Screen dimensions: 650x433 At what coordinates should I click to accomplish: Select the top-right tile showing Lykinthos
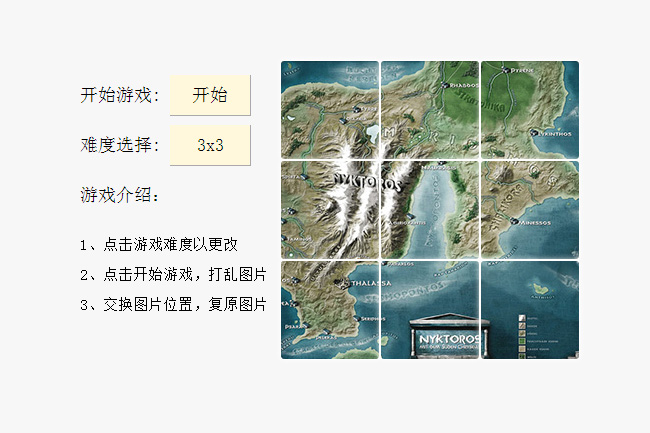point(530,110)
